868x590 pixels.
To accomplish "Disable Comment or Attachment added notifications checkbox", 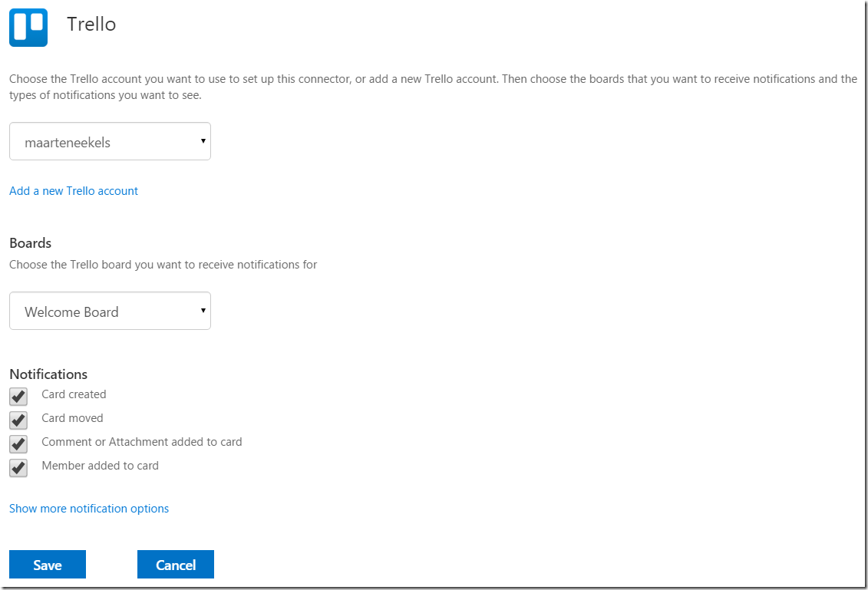I will [18, 443].
